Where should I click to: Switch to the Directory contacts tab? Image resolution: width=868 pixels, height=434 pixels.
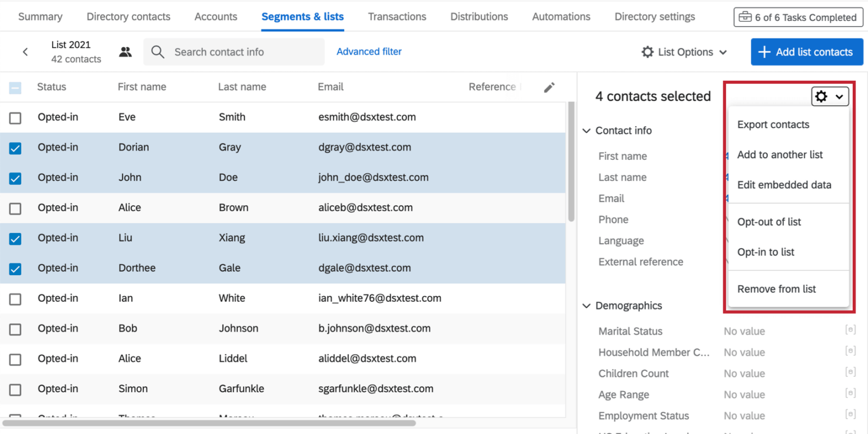pyautogui.click(x=128, y=16)
